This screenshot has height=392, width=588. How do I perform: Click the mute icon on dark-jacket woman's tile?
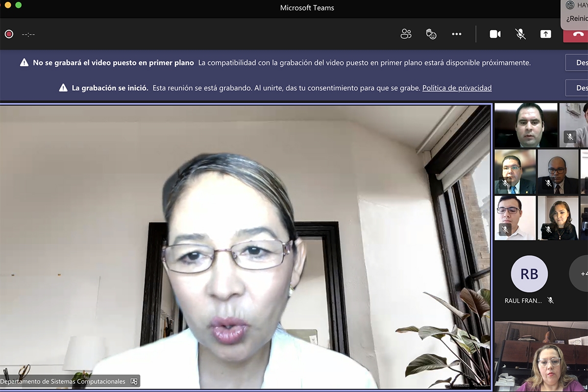point(548,229)
